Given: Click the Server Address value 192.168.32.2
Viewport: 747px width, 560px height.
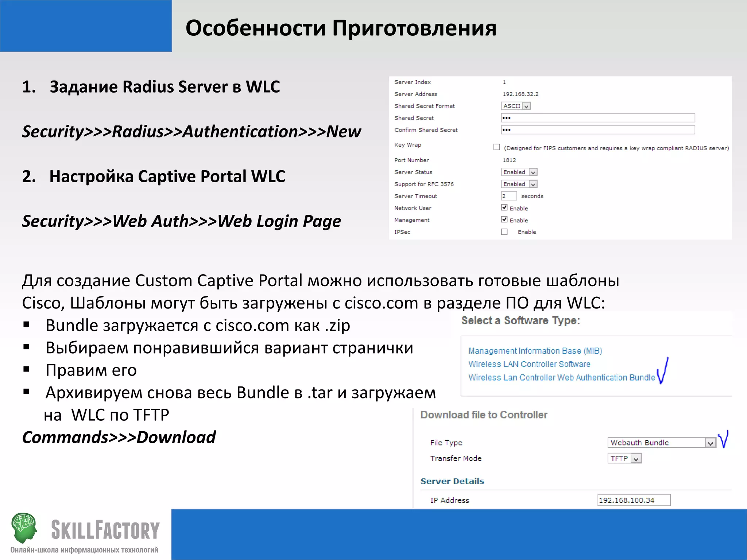Looking at the screenshot, I should pos(520,94).
